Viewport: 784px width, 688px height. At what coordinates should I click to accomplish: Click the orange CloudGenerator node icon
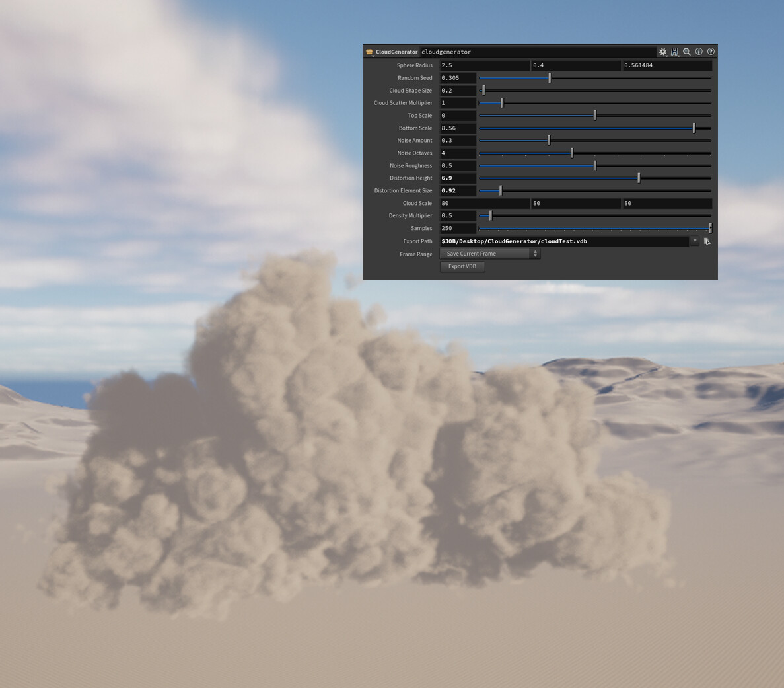(369, 51)
